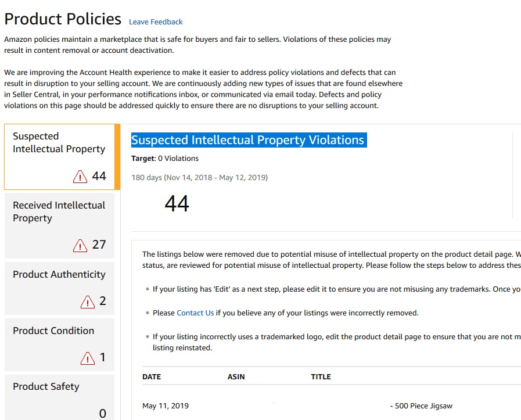The height and width of the screenshot is (420, 521).
Task: Click the warning triangle next to Received Intellectual Property
Action: (80, 245)
